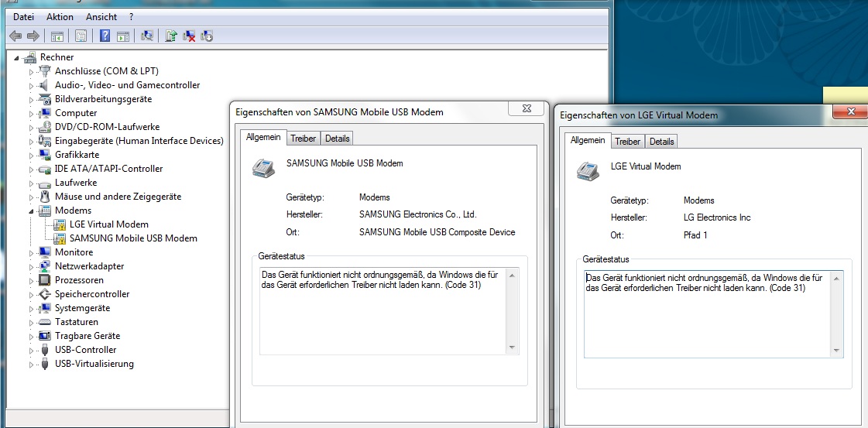Collapse the Rechner root node
Image resolution: width=868 pixels, height=428 pixels.
pos(16,57)
